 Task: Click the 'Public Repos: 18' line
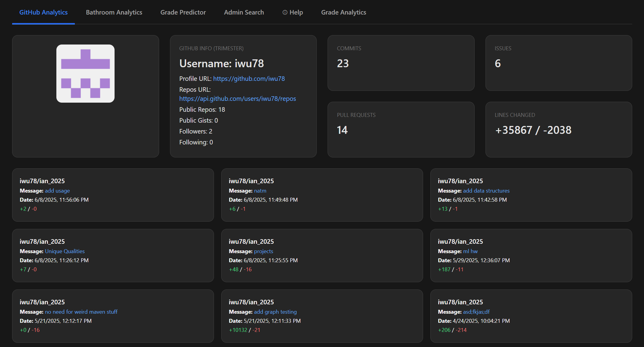pos(202,110)
